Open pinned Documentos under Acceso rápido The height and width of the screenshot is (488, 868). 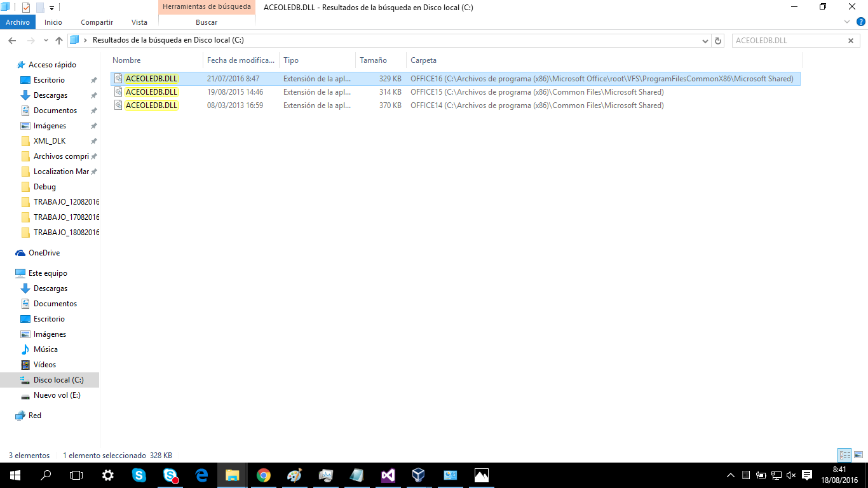(x=55, y=111)
